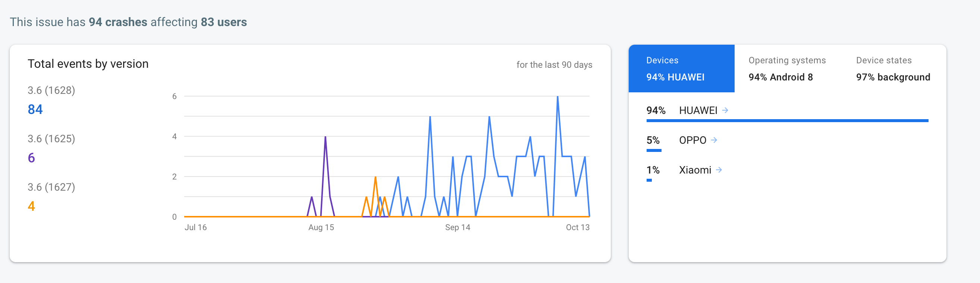Viewport: 980px width, 283px height.
Task: Select version 3.6 (1627) in legend
Action: 51,187
